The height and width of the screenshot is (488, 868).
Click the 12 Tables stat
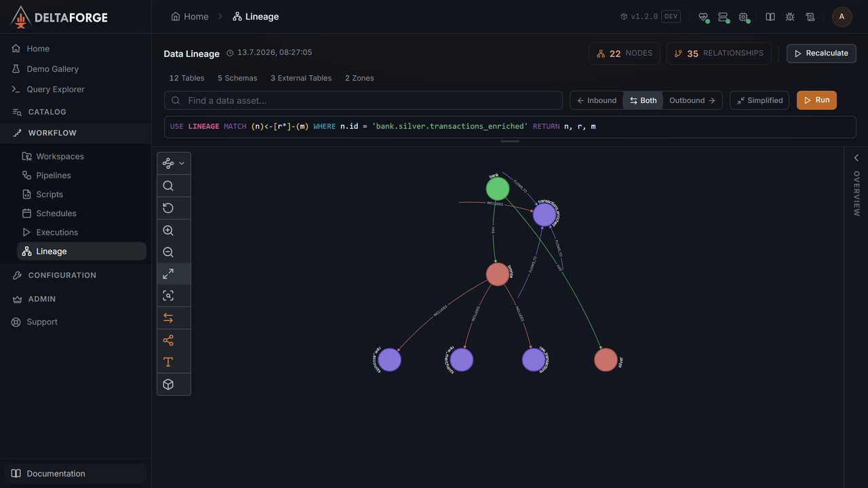pos(186,78)
